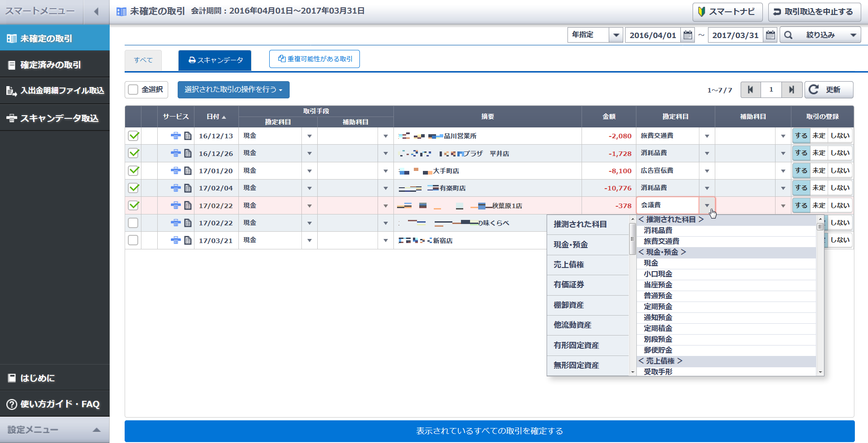Open はじめに sidebar item
The width and height of the screenshot is (868, 443).
tap(54, 378)
